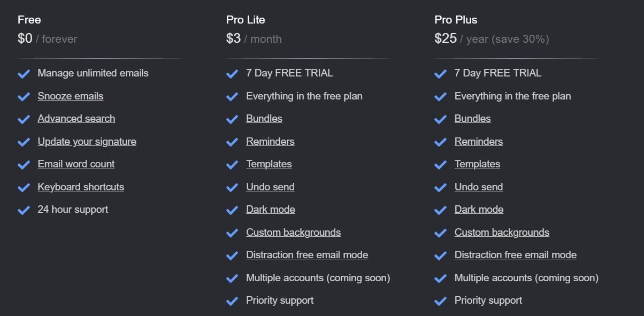Click checkmark icon next to 24 hour support

click(24, 210)
